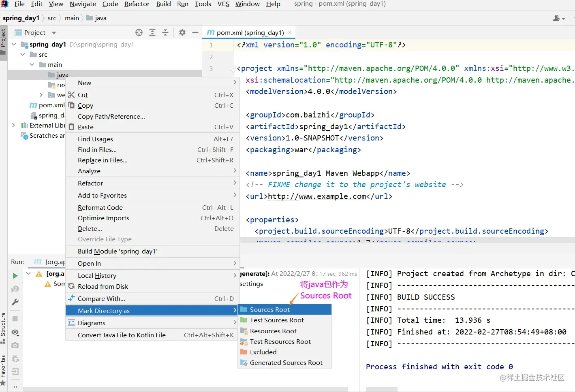Click the green Rerun icon in Run panel
Image resolution: width=575 pixels, height=392 pixels.
[15, 276]
